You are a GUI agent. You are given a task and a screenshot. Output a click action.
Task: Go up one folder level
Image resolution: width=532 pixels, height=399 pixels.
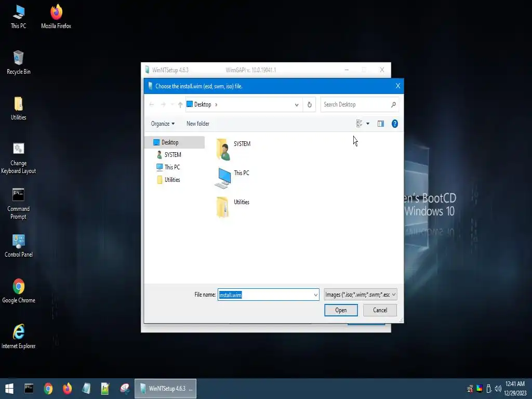point(180,104)
